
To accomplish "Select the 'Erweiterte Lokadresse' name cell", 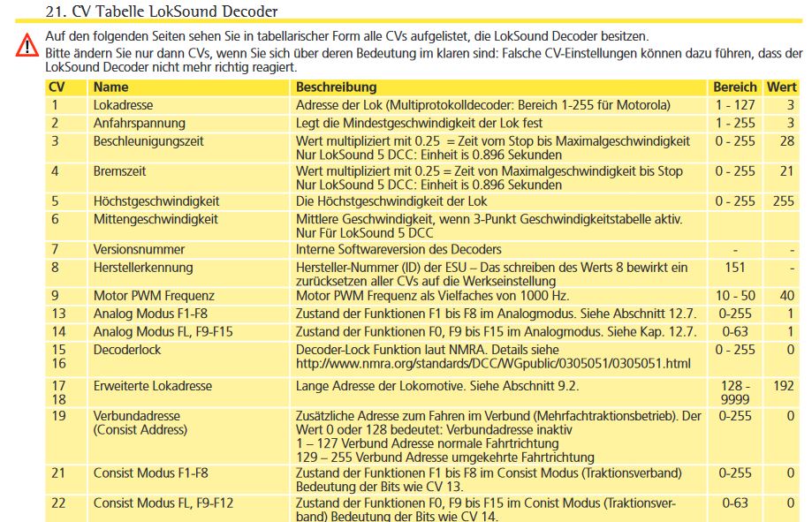I will pyautogui.click(x=153, y=386).
